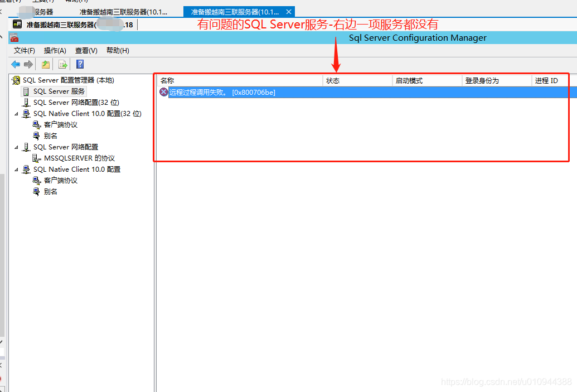Image resolution: width=577 pixels, height=392 pixels.
Task: Click the SQL Server 配置管理器 root icon
Action: (x=16, y=80)
